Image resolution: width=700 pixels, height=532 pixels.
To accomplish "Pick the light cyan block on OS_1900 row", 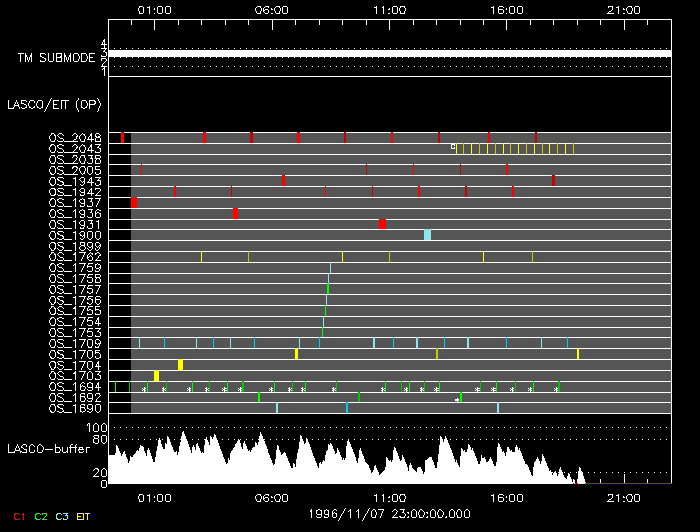I will [427, 235].
